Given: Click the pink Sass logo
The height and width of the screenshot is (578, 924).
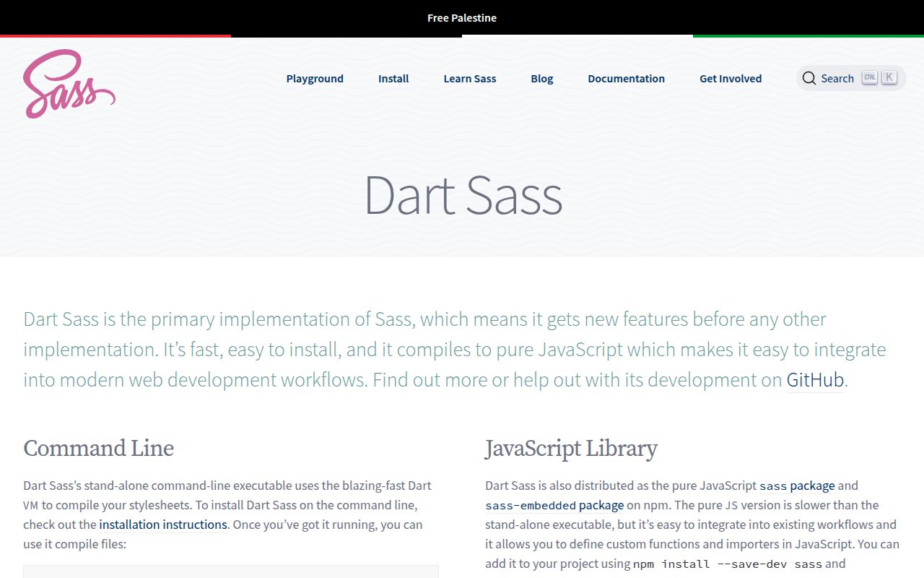Looking at the screenshot, I should pos(69,84).
